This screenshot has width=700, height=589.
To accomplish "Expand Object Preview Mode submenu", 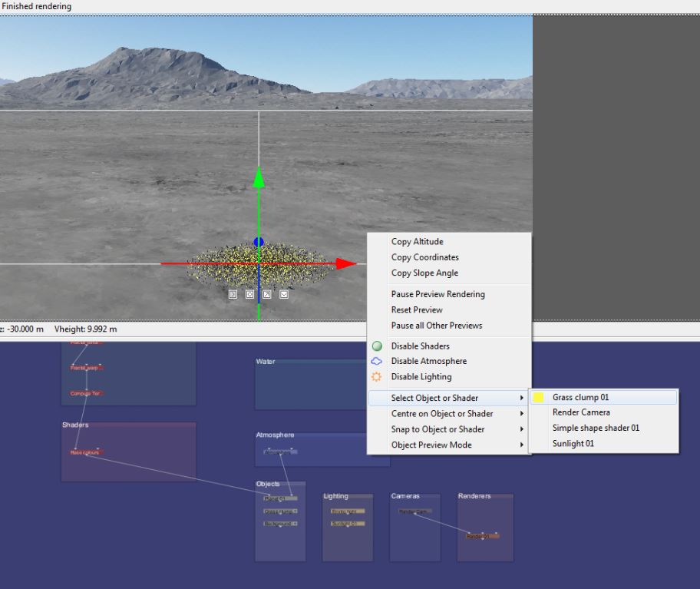I will pos(449,445).
